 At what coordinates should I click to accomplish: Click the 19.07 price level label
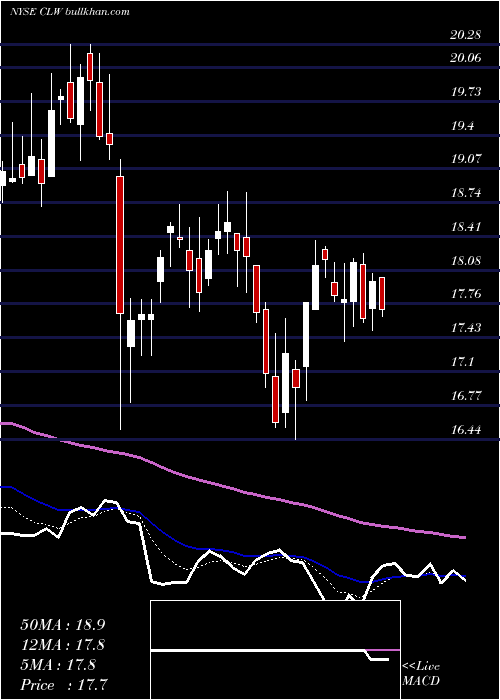[x=466, y=159]
